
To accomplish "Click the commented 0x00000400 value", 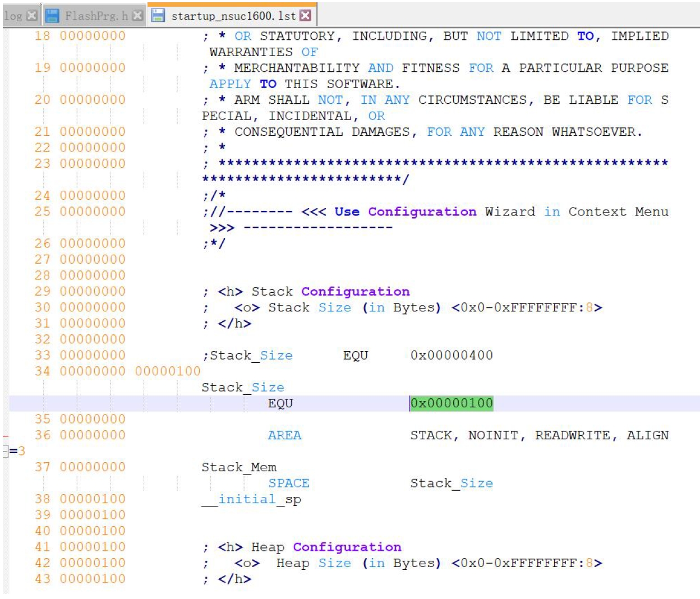I will pos(452,356).
